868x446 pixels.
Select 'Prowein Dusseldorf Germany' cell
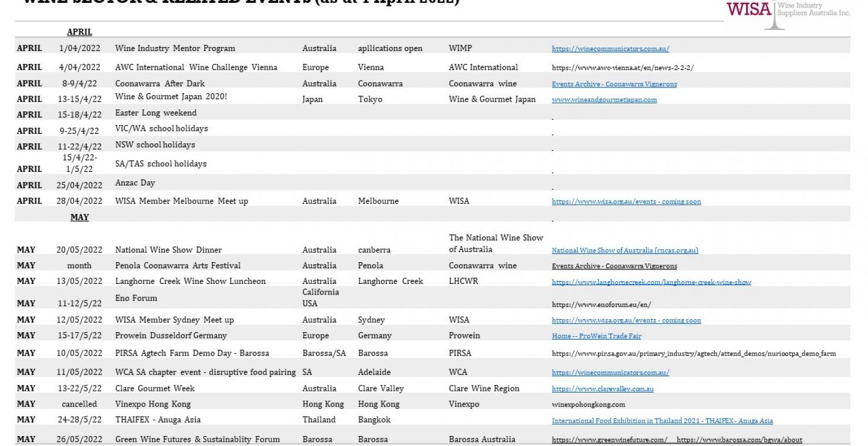171,336
